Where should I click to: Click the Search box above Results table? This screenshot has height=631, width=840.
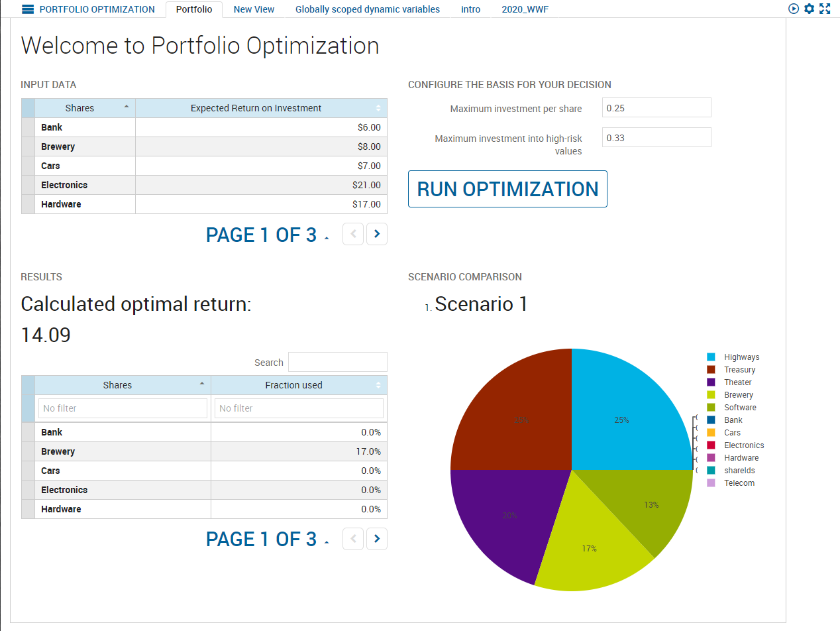[x=337, y=362]
